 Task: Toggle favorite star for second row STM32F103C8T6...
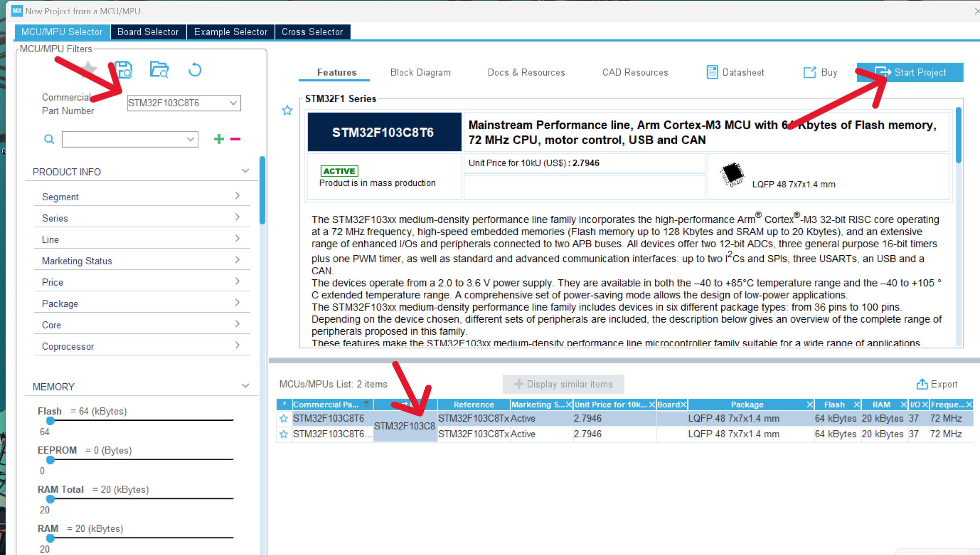click(284, 434)
